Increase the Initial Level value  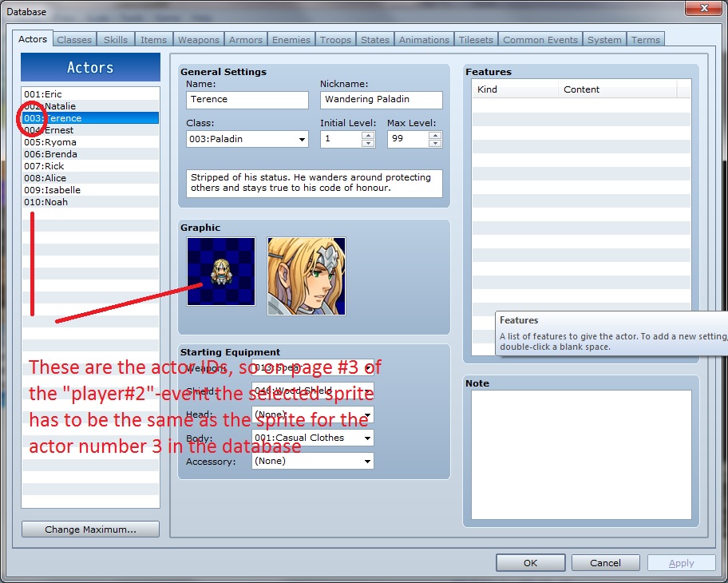pos(368,135)
